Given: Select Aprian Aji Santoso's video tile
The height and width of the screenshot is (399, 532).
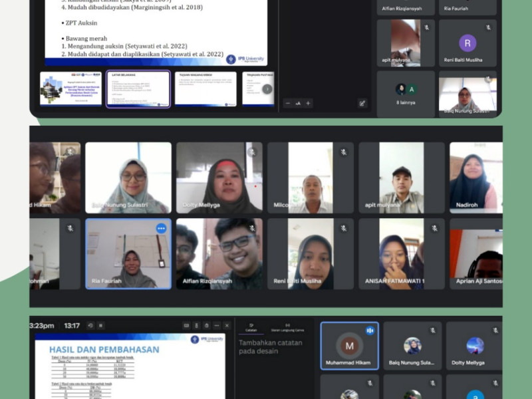Looking at the screenshot, I should 475,254.
